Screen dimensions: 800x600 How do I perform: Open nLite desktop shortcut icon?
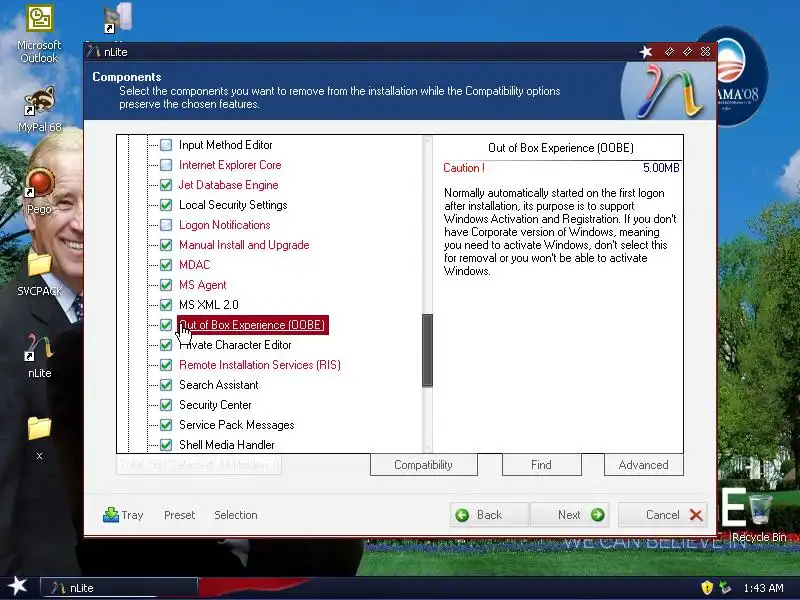tap(39, 356)
